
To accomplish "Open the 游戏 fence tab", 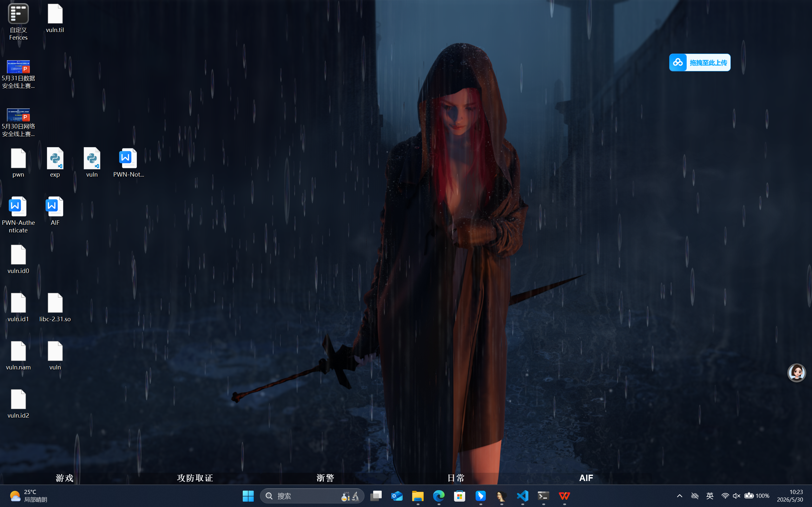I will coord(64,478).
